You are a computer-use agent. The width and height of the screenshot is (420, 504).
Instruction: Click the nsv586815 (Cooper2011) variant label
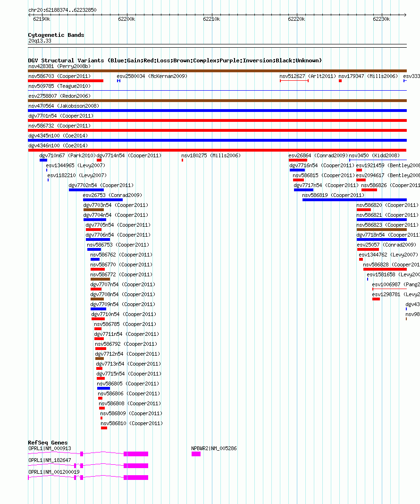[x=324, y=176]
